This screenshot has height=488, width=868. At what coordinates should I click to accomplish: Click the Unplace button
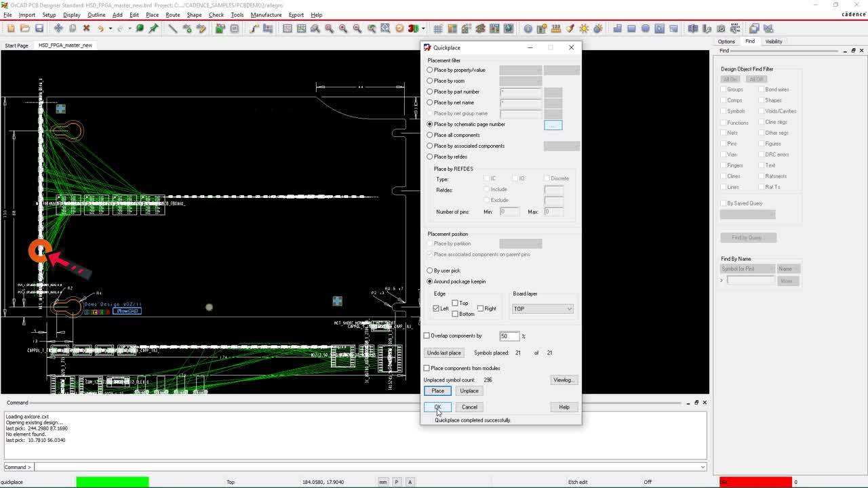coord(469,390)
